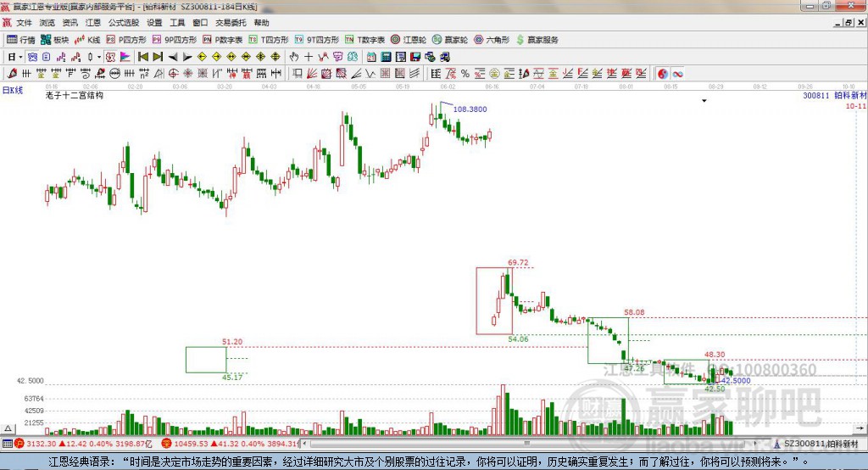Image resolution: width=868 pixels, height=470 pixels.
Task: Jump to last bar icon
Action: coord(159,57)
